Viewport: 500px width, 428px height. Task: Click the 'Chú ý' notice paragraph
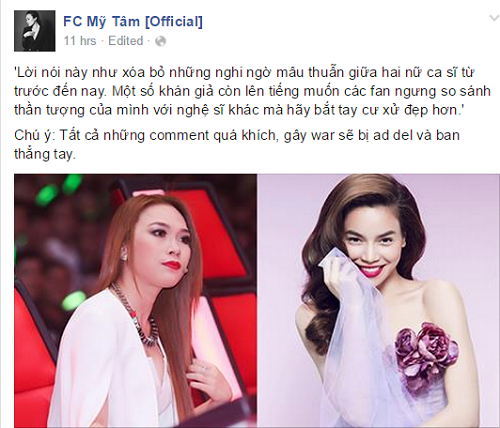pos(237,145)
